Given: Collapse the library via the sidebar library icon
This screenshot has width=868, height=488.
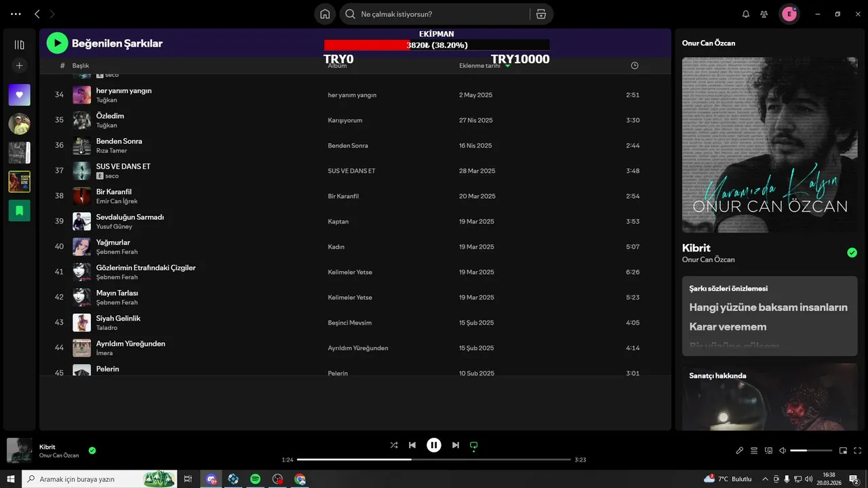Looking at the screenshot, I should click(x=19, y=45).
